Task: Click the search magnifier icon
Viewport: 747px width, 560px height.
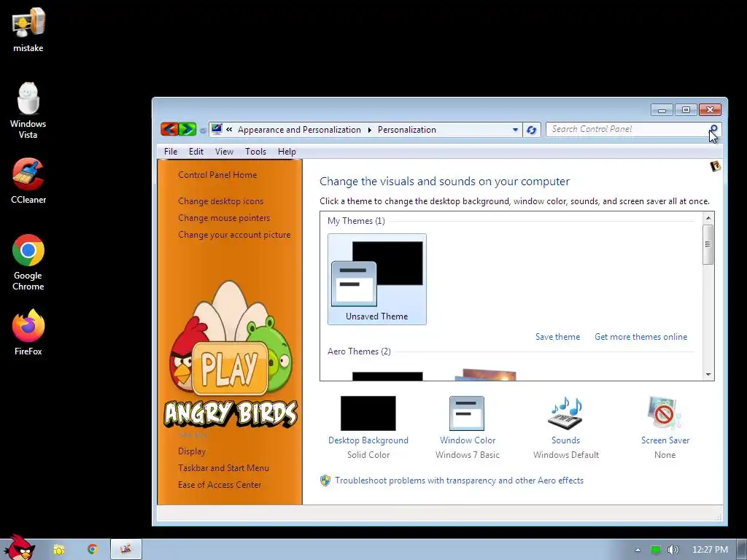Action: [713, 129]
